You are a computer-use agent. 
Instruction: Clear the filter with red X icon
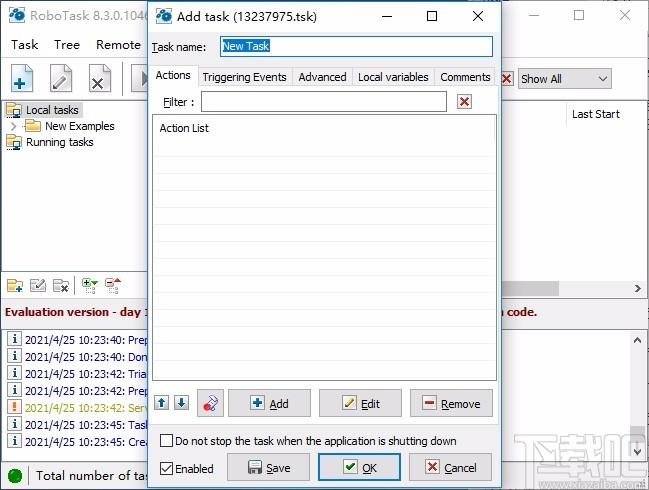[464, 102]
